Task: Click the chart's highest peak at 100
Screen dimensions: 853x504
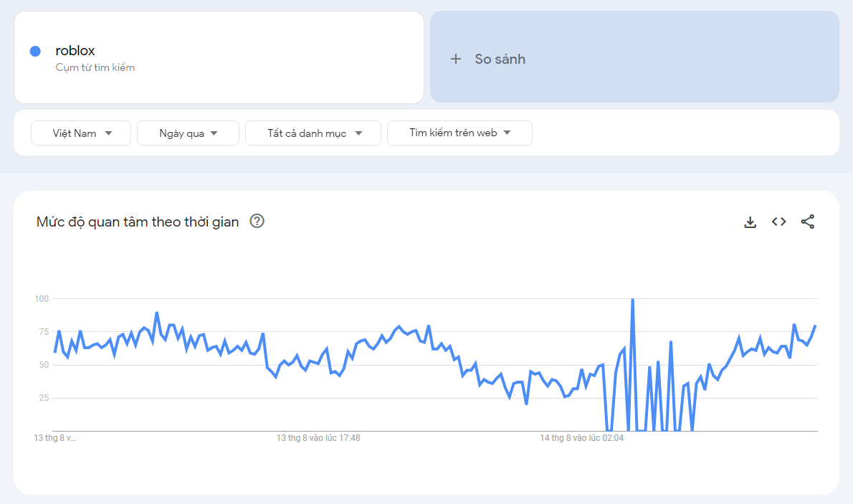Action: (632, 300)
